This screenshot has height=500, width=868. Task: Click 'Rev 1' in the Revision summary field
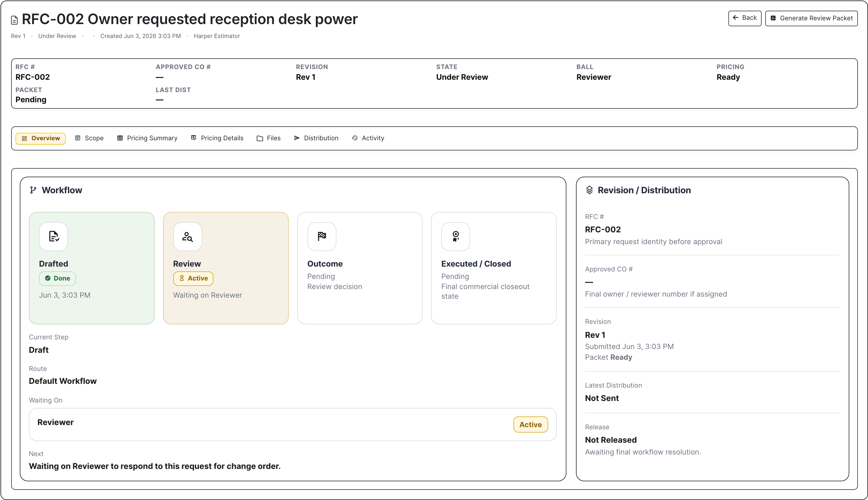click(x=306, y=77)
